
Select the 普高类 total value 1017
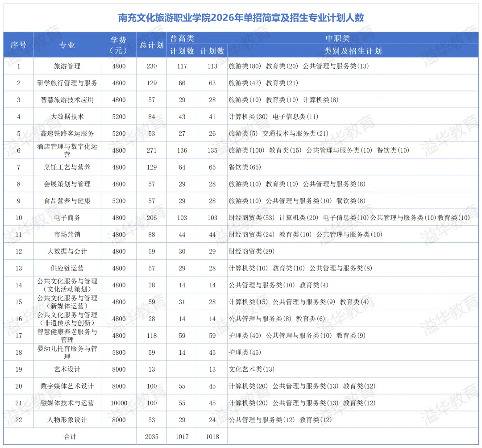[182, 437]
